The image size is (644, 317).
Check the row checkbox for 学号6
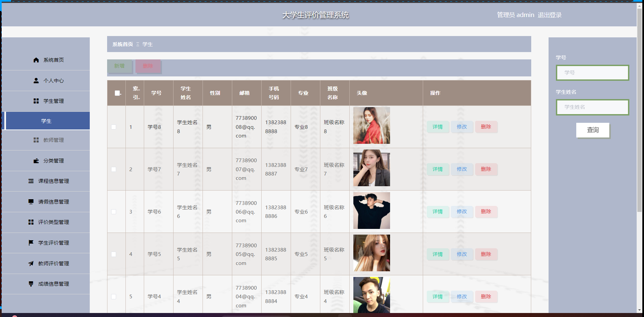pyautogui.click(x=113, y=212)
